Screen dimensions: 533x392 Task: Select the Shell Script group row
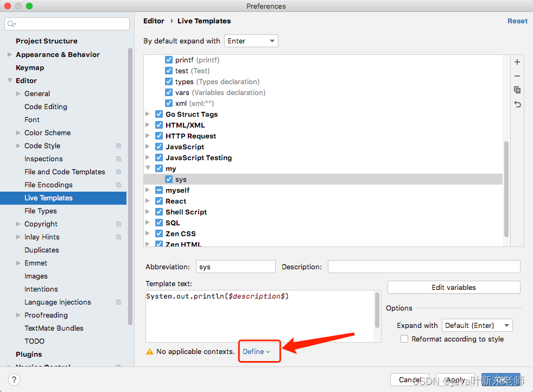click(x=323, y=212)
